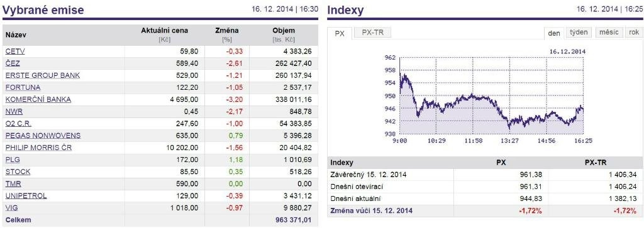The height and width of the screenshot is (228, 644).
Task: Show the yearly (rok) chart
Action: pyautogui.click(x=634, y=33)
